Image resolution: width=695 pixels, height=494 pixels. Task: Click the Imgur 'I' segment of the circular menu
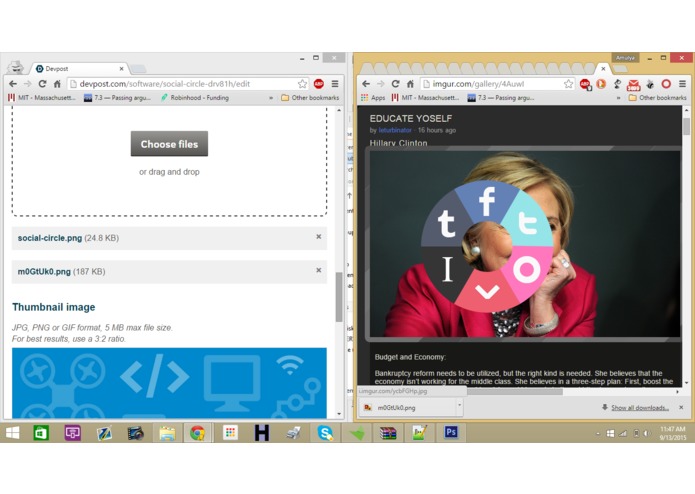pos(447,269)
